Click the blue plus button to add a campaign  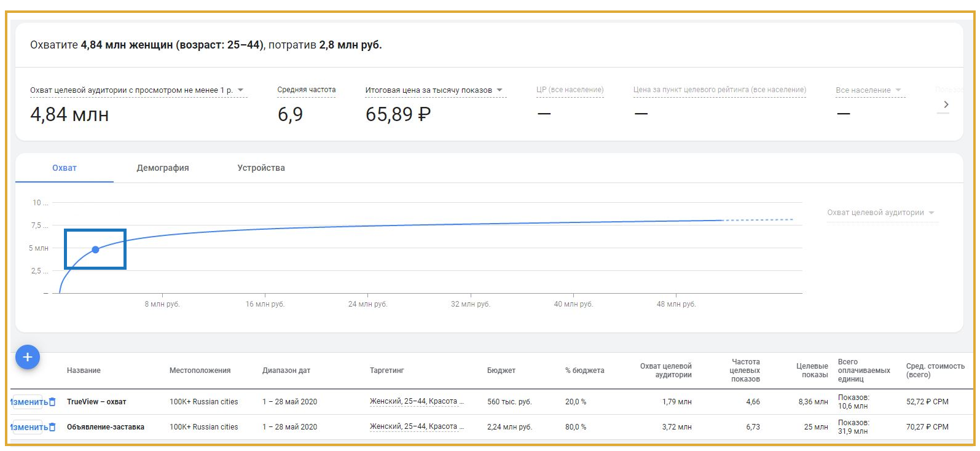pos(28,357)
